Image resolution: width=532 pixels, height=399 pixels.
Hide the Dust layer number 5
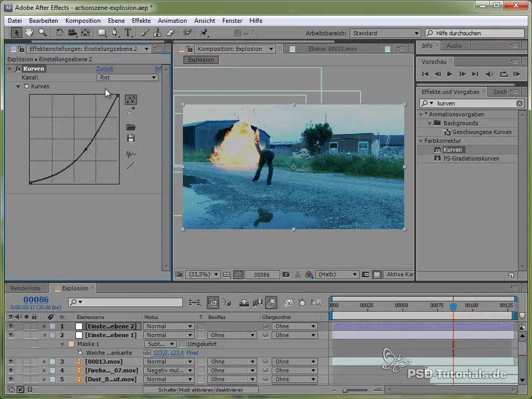[11, 379]
